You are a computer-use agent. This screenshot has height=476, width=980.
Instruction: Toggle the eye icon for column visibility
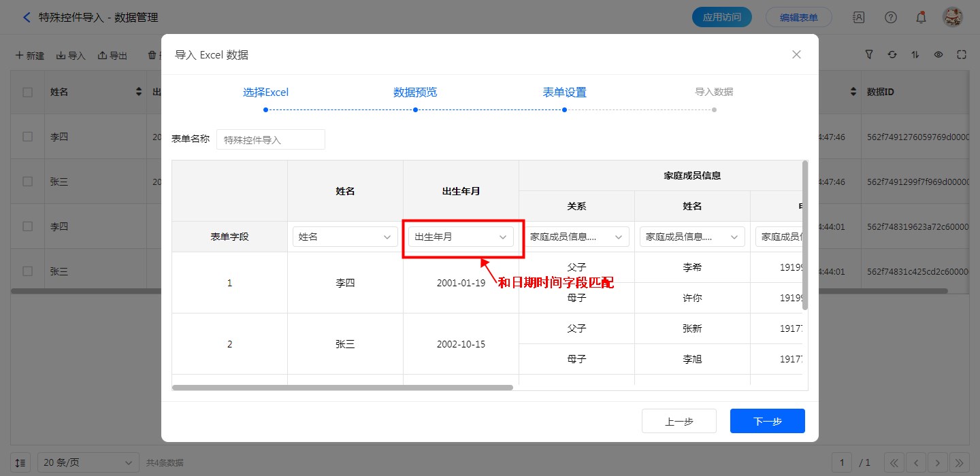coord(938,55)
